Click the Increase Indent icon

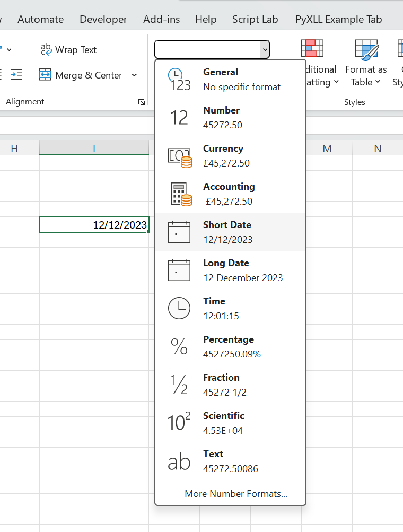click(x=16, y=75)
